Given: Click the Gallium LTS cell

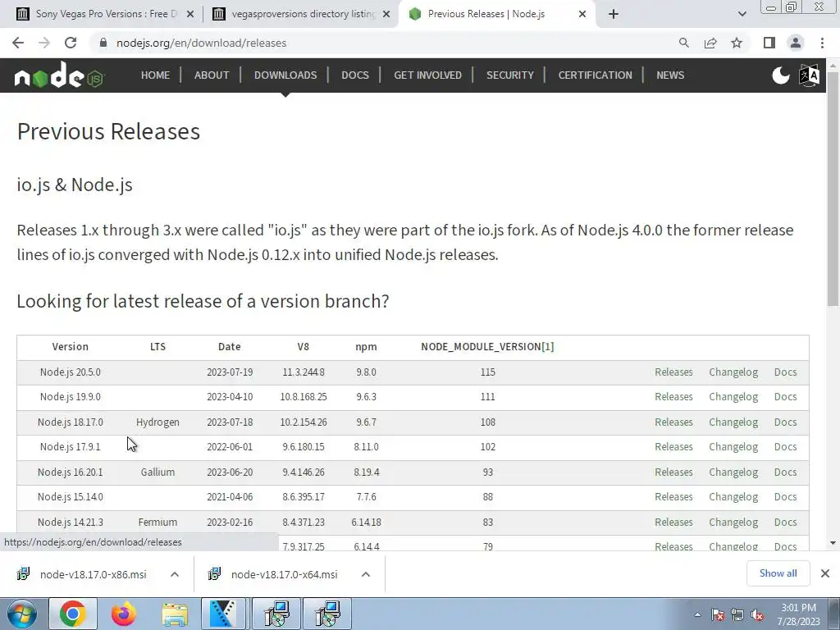Looking at the screenshot, I should pyautogui.click(x=157, y=472).
